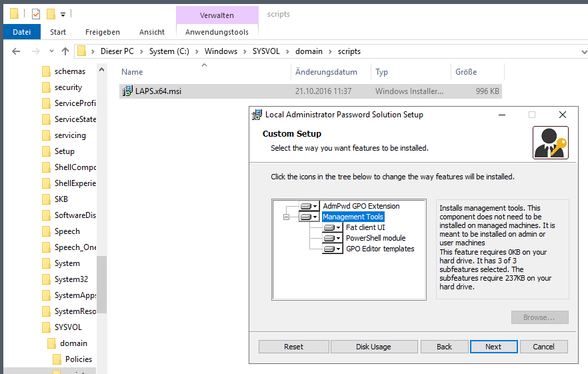Close the LAPS Setup dialog
The width and height of the screenshot is (588, 374).
tap(562, 115)
